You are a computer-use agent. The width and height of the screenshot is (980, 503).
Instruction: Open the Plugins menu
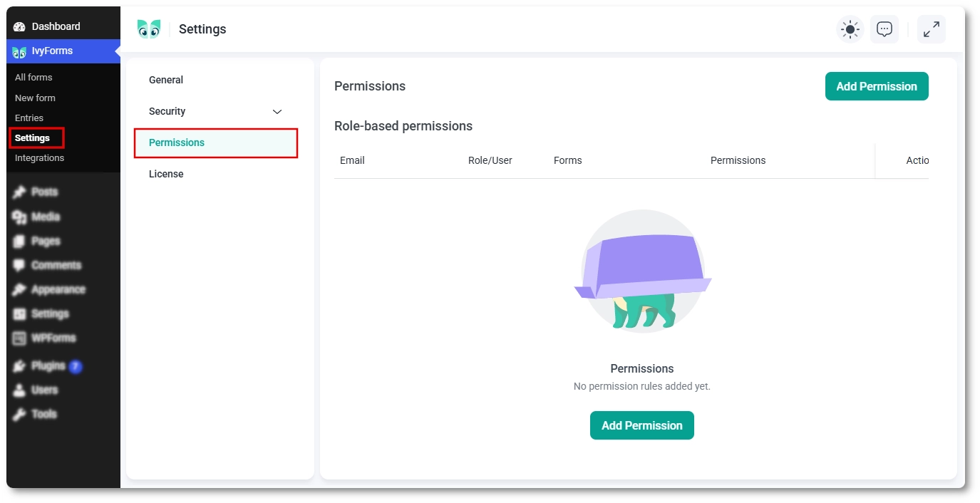(63, 366)
